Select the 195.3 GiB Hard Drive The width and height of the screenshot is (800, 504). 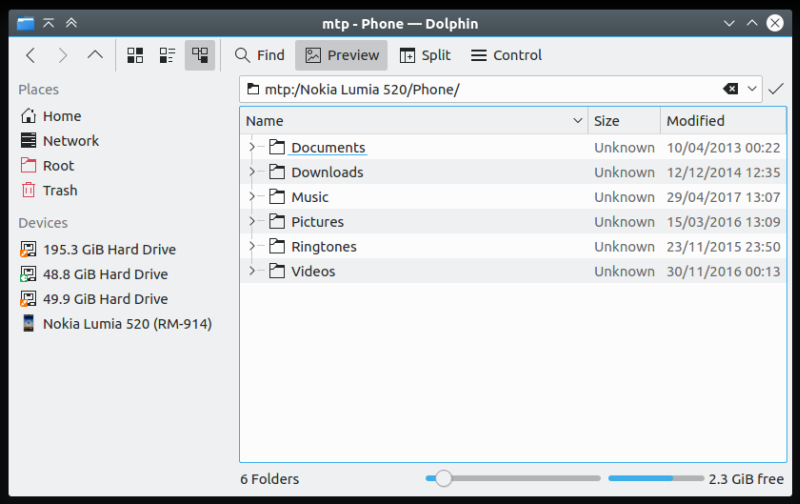(x=98, y=249)
